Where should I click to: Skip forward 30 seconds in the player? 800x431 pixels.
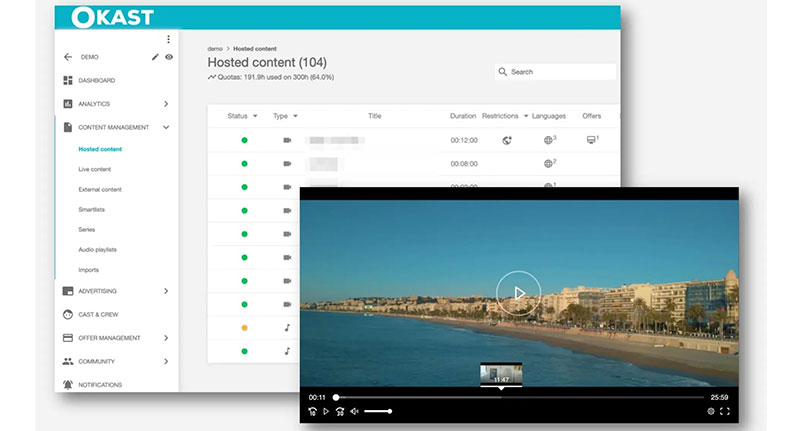(x=340, y=412)
